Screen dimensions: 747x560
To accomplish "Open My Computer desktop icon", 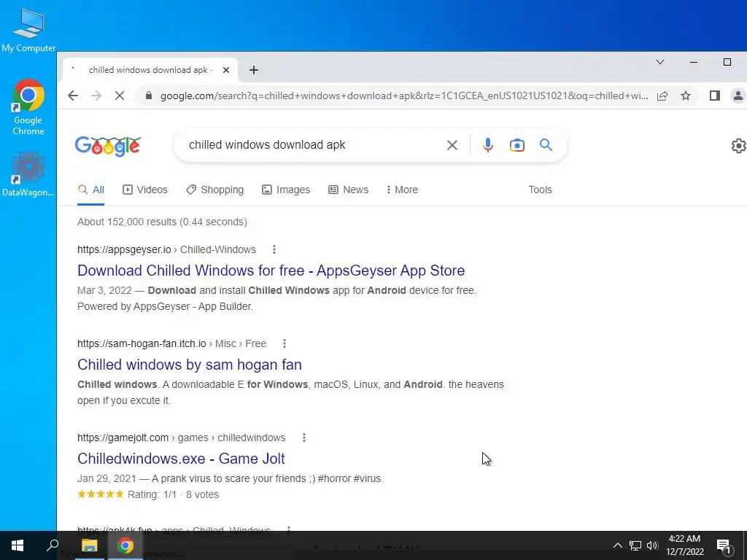I will 28,31.
